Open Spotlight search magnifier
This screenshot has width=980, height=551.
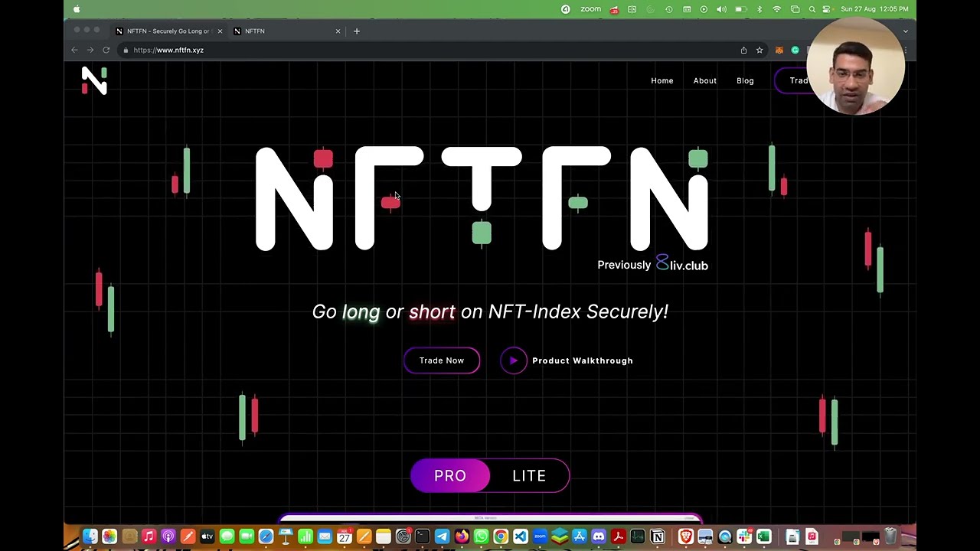click(x=812, y=9)
